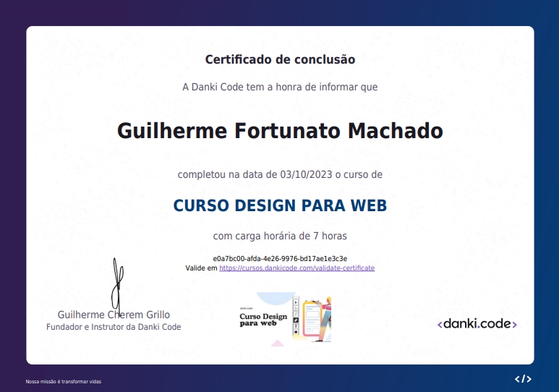
Task: Click 'Fundador e Instrutor da Danki Code' text
Action: (x=114, y=327)
